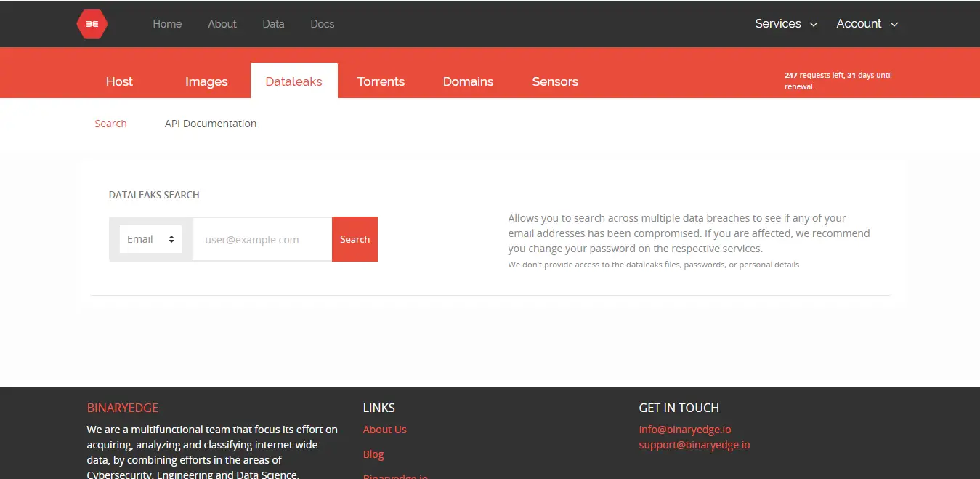The width and height of the screenshot is (980, 479).
Task: Select the Search sub-tab
Action: 110,124
